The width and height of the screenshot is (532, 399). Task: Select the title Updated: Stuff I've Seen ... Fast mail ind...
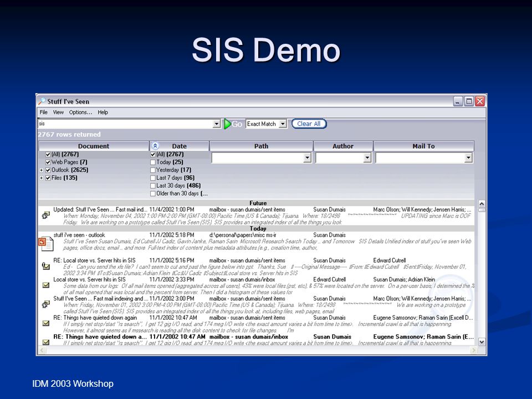coord(100,209)
